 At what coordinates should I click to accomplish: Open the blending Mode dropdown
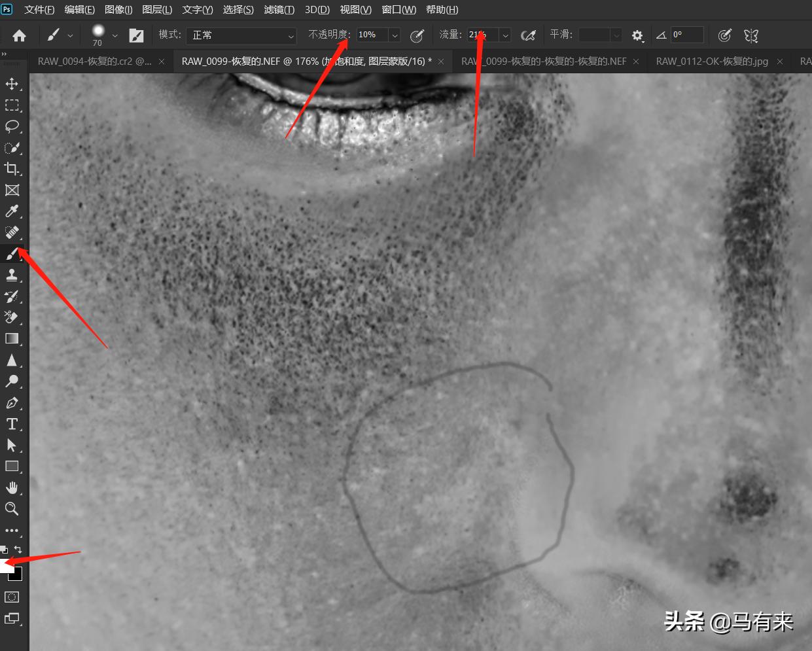point(241,35)
